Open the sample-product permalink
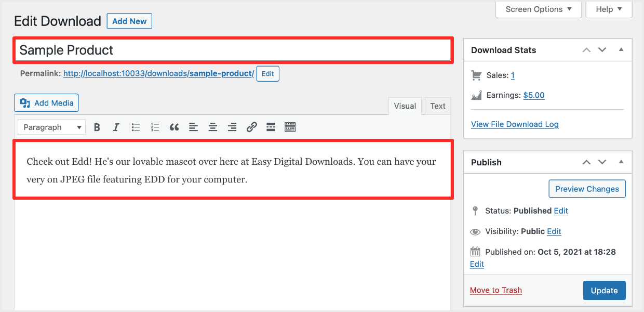Screen dimensions: 644x312 tap(158, 73)
